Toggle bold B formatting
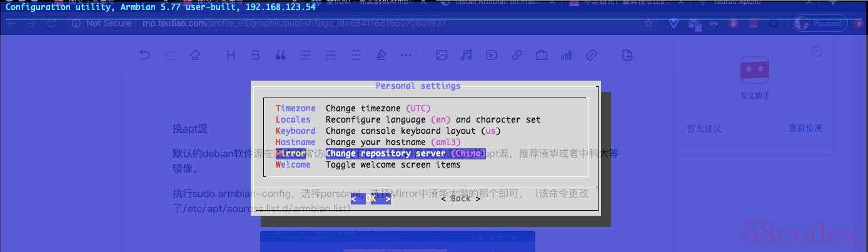The width and height of the screenshot is (868, 252). click(255, 55)
